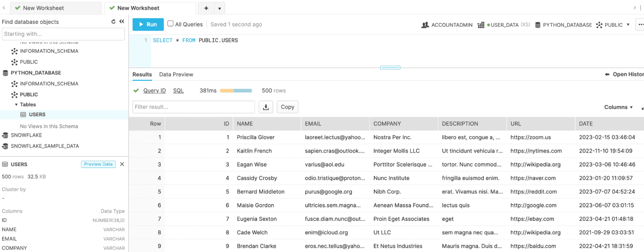Collapse the Tables tree node

pyautogui.click(x=16, y=105)
